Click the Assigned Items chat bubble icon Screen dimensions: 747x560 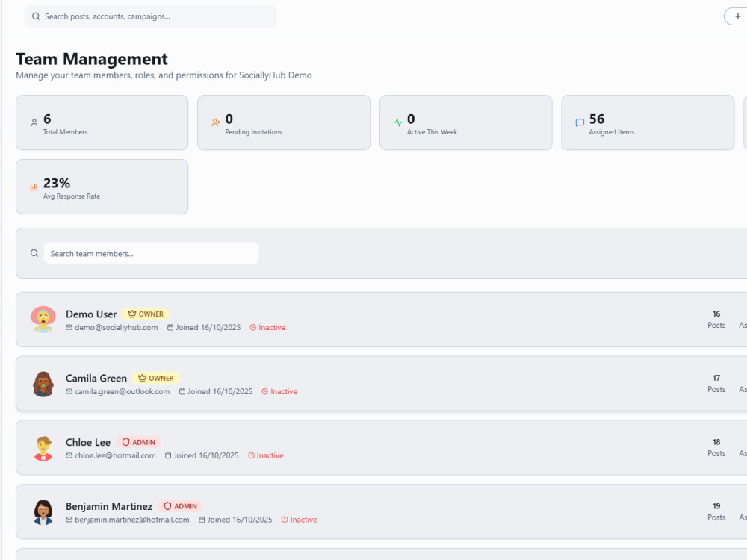pyautogui.click(x=580, y=123)
